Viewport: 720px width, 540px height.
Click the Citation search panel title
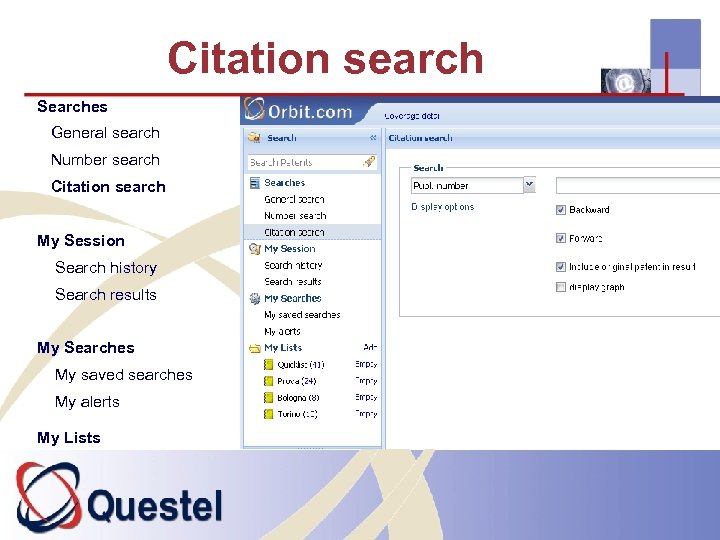(x=421, y=138)
